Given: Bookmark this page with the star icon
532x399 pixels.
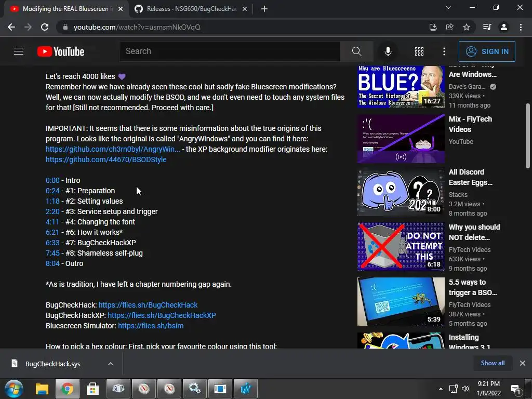Looking at the screenshot, I should click(467, 27).
